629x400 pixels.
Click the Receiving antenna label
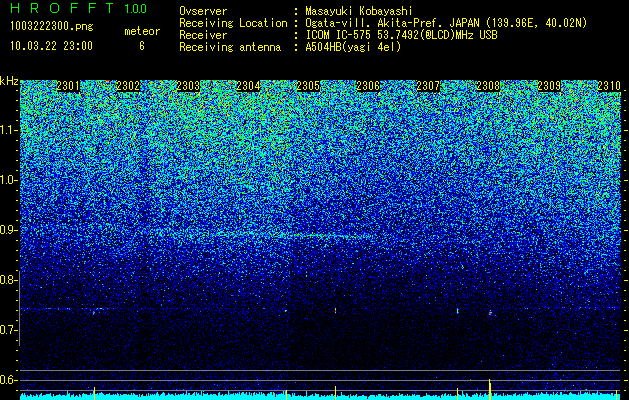pyautogui.click(x=230, y=47)
